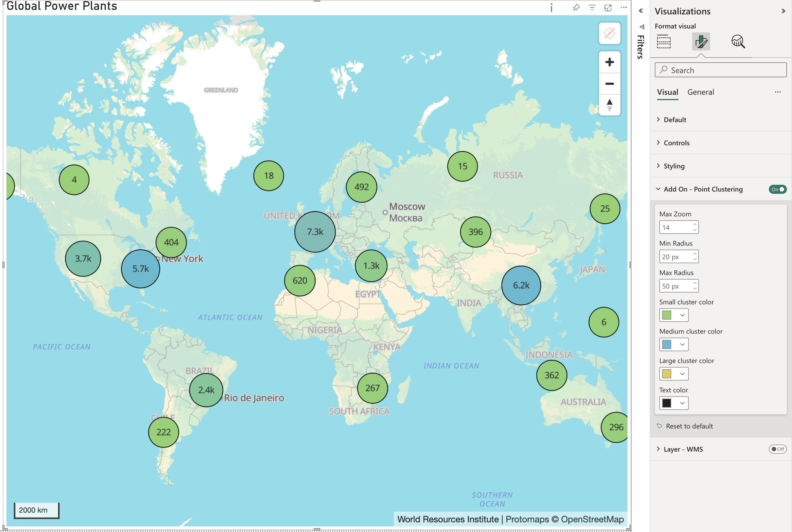Image resolution: width=792 pixels, height=532 pixels.
Task: Open the Format visual paintbrush pane
Action: [701, 42]
